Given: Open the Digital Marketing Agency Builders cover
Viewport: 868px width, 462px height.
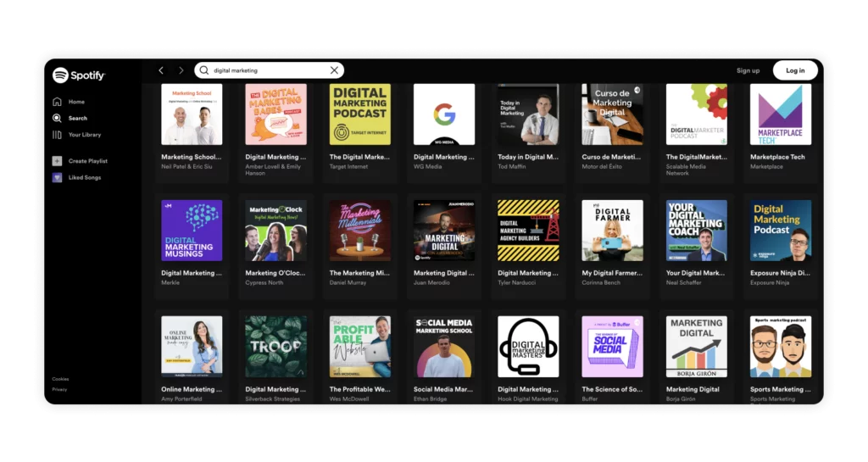Looking at the screenshot, I should click(x=528, y=231).
